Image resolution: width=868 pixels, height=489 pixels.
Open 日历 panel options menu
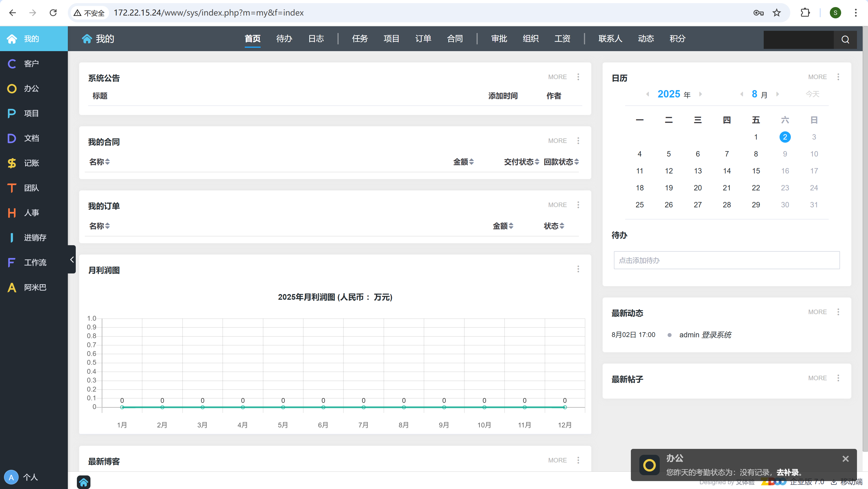pyautogui.click(x=838, y=77)
